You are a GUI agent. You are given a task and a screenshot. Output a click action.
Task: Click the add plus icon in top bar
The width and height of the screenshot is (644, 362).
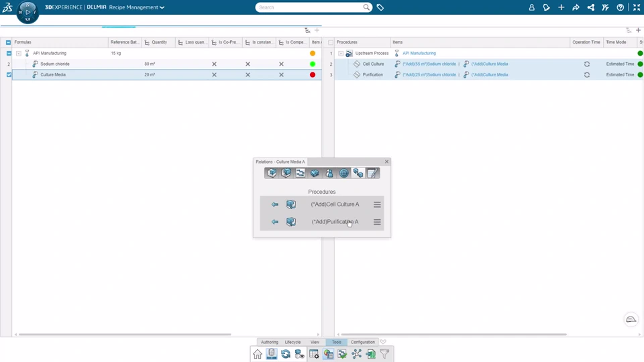click(561, 7)
